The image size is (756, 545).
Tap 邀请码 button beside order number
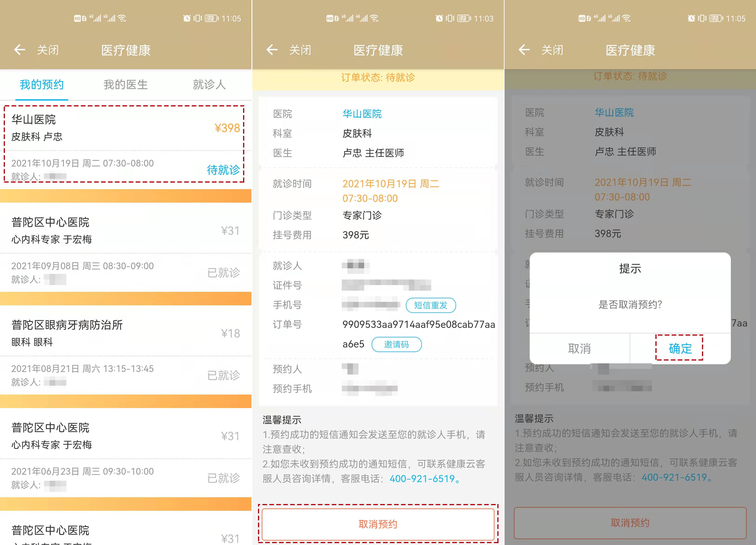[396, 344]
